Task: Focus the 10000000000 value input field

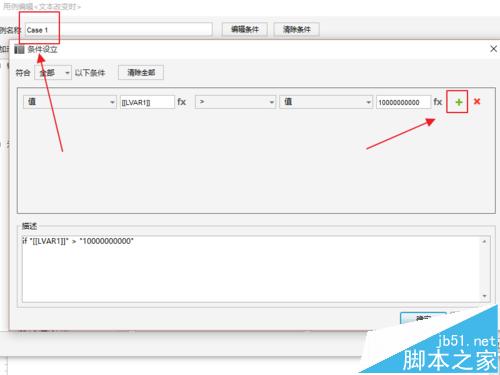Action: point(403,102)
